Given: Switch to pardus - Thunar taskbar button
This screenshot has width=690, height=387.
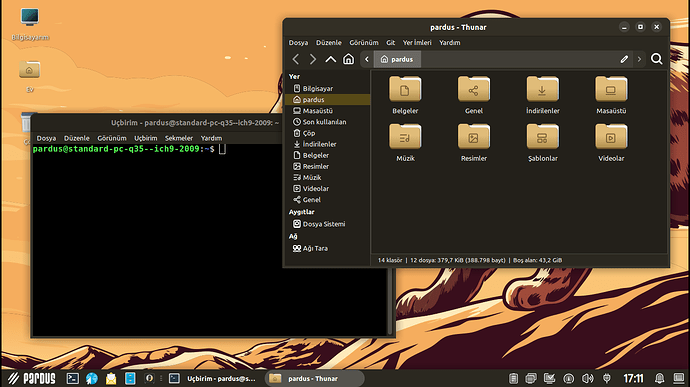Looking at the screenshot, I should (314, 378).
